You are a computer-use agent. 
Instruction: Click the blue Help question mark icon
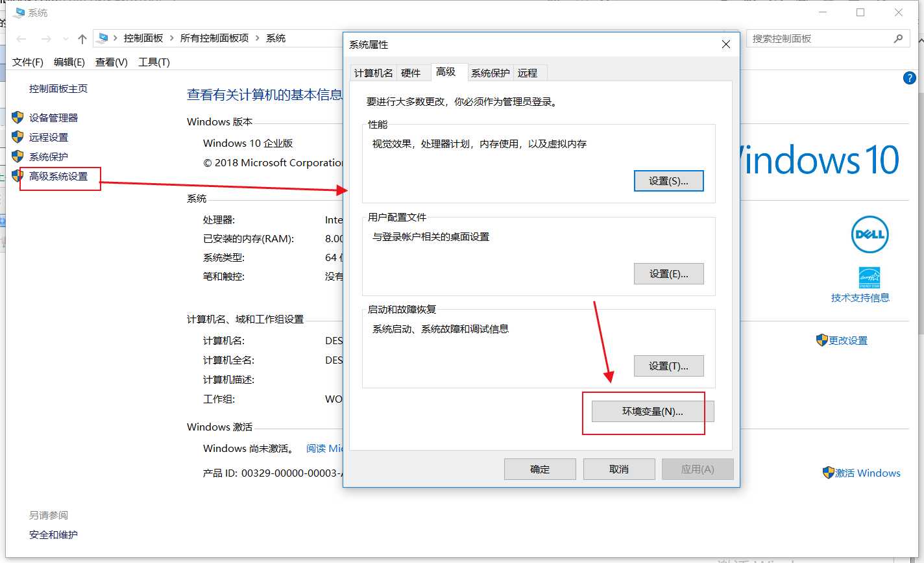[910, 78]
